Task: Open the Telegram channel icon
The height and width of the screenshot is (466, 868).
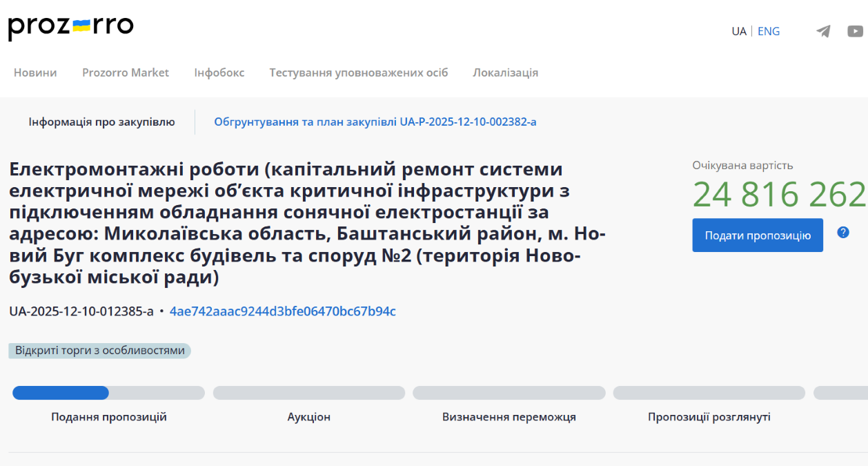Action: [x=823, y=31]
